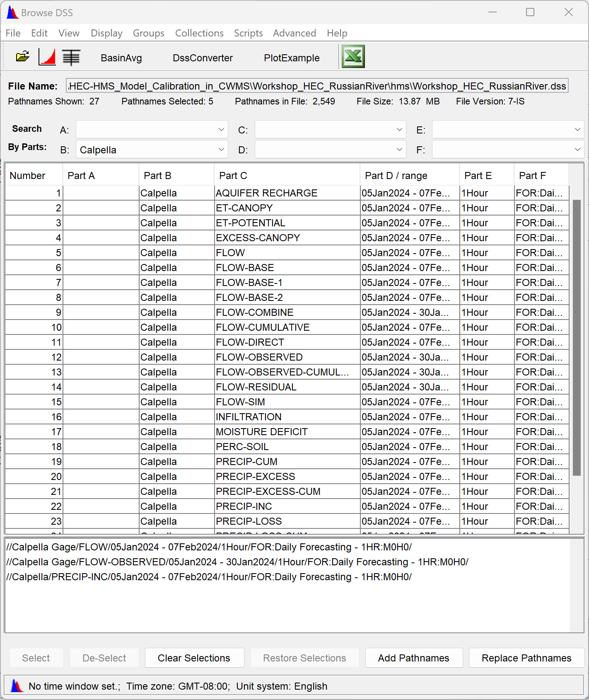Select the PRECIP-EXCESS-CUM pathname

click(x=287, y=492)
